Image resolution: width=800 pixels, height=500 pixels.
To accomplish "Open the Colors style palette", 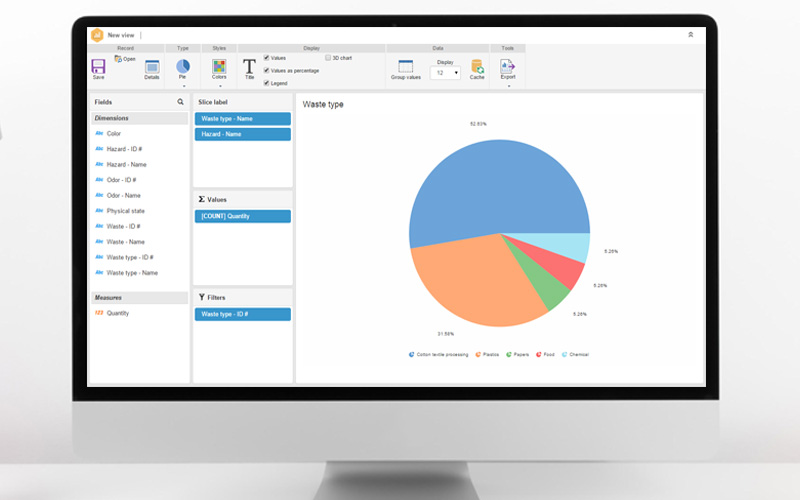I will coord(219,67).
